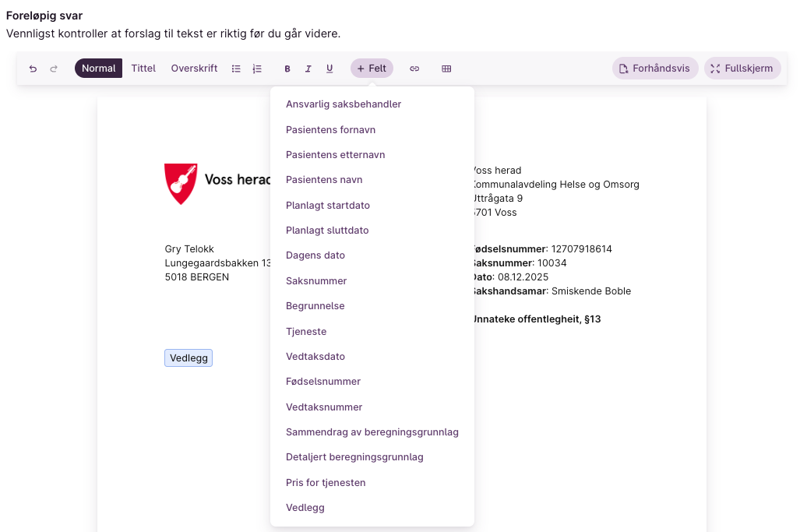This screenshot has height=532, width=807.
Task: Switch text style to Tittel
Action: click(x=143, y=69)
